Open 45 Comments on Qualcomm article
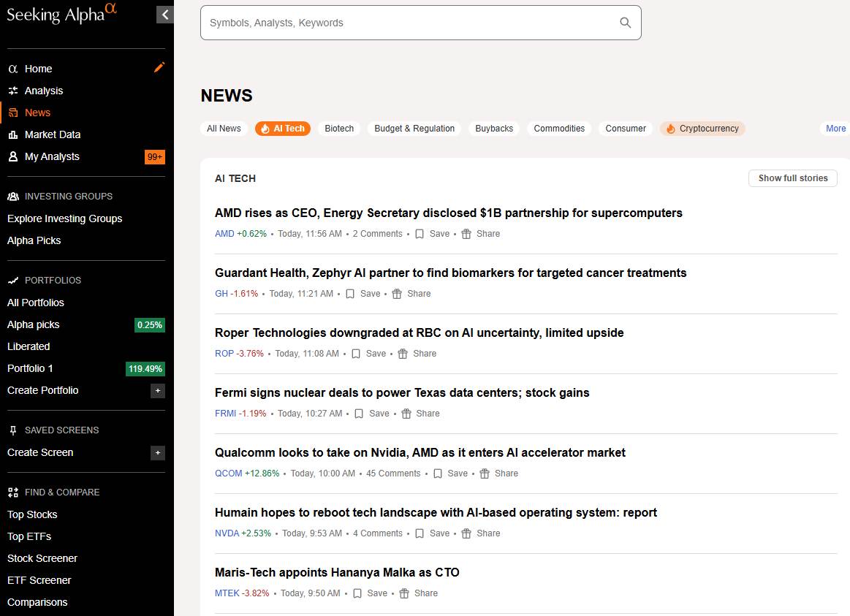 click(393, 474)
